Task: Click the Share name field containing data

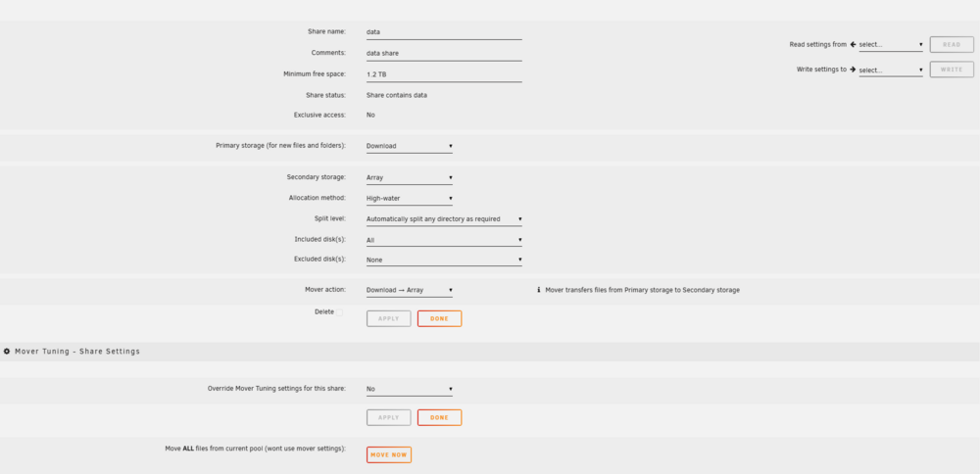Action: [444, 32]
